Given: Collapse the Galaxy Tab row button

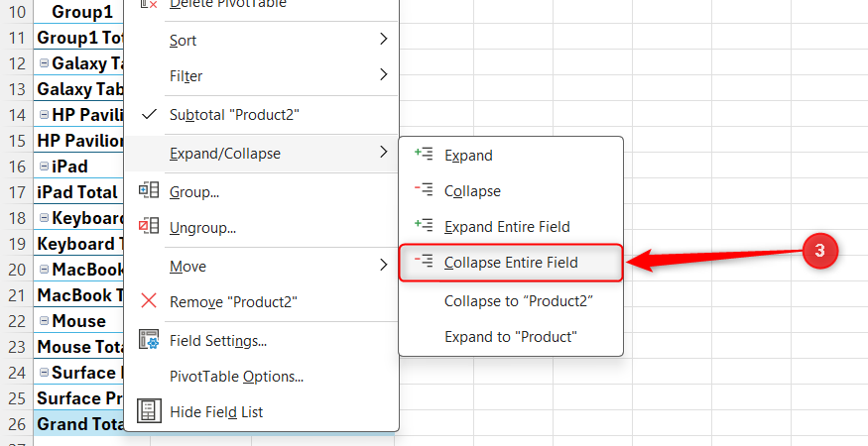Looking at the screenshot, I should pyautogui.click(x=44, y=63).
